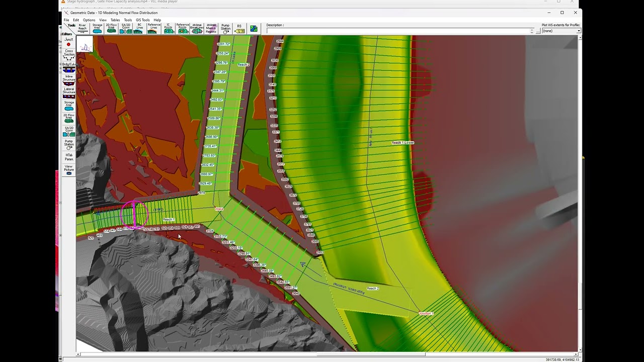Screen dimensions: 644x362
Task: Open the View menu
Action: [103, 20]
